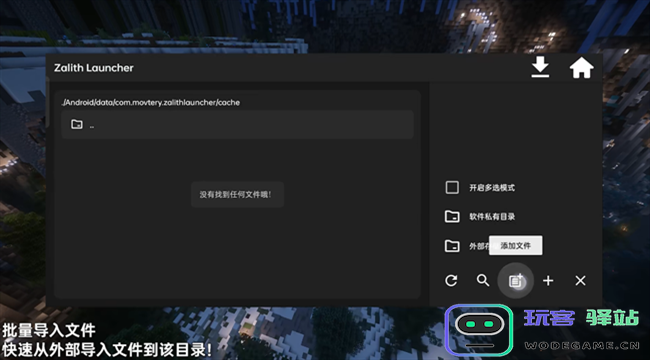This screenshot has width=650, height=360.
Task: Click the add file icon
Action: 516,281
